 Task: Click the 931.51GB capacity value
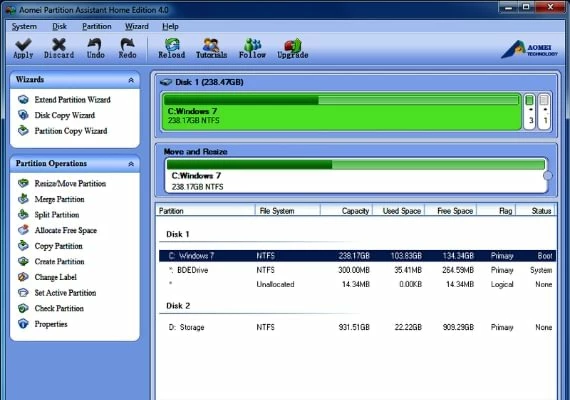(354, 327)
